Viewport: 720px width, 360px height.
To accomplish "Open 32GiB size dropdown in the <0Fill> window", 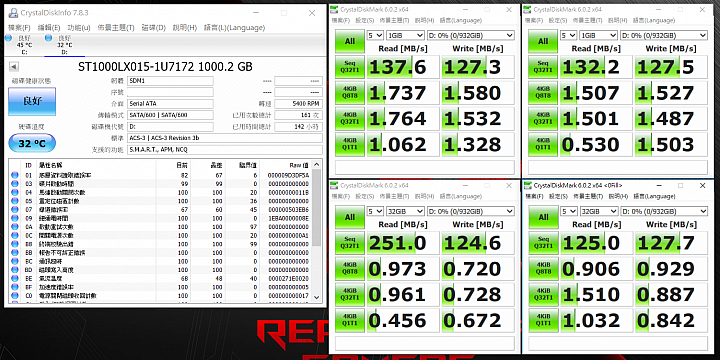I will [x=598, y=211].
